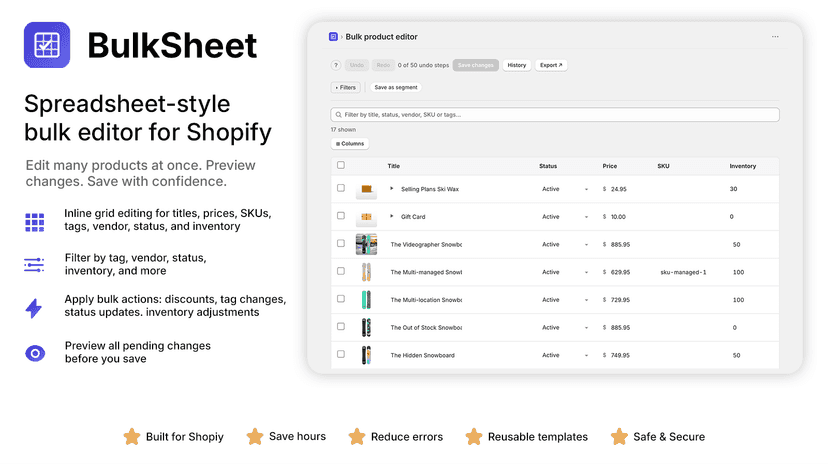Viewport: 828px width, 466px height.
Task: Click the star next to Safe & Secure
Action: [619, 436]
